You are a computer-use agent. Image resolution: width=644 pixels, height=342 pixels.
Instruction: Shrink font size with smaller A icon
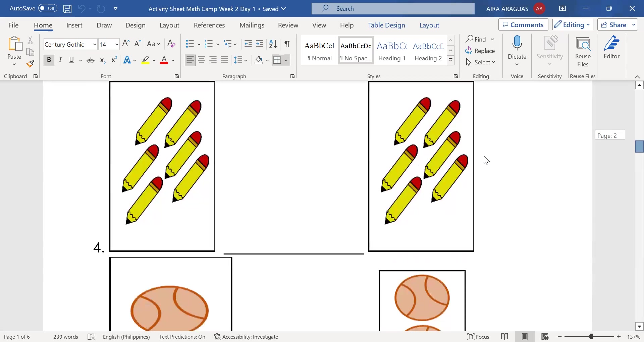pyautogui.click(x=137, y=44)
